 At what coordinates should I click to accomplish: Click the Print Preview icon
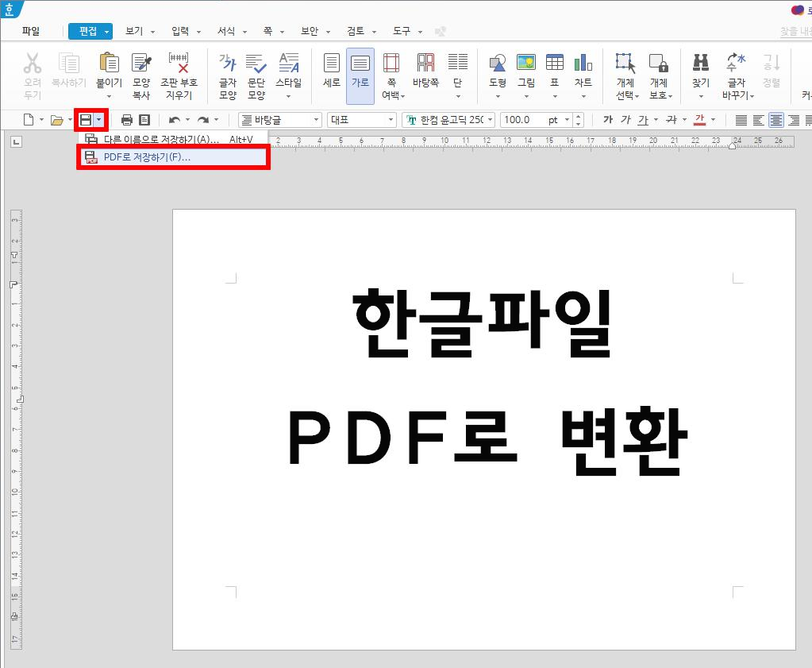point(144,120)
